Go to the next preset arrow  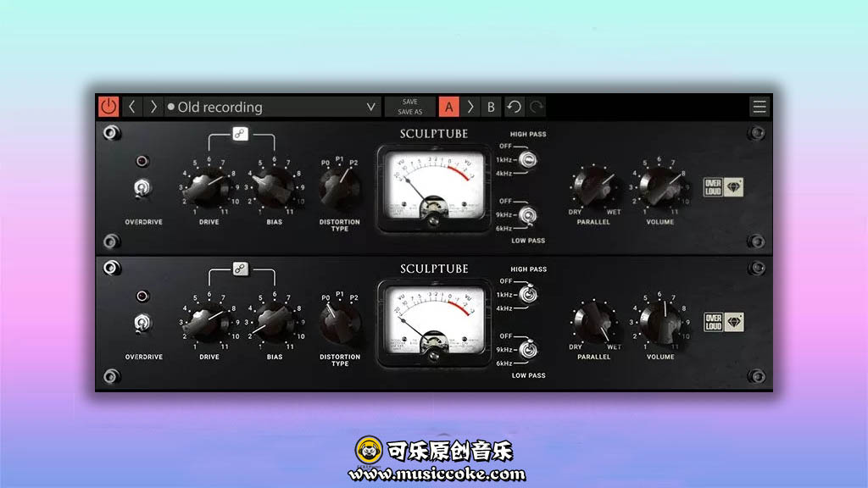click(153, 106)
